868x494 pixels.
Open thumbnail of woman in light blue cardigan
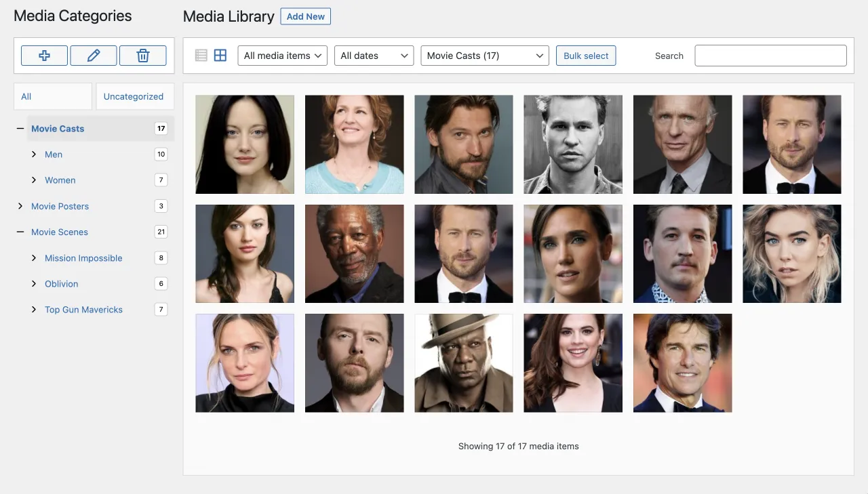click(x=355, y=144)
